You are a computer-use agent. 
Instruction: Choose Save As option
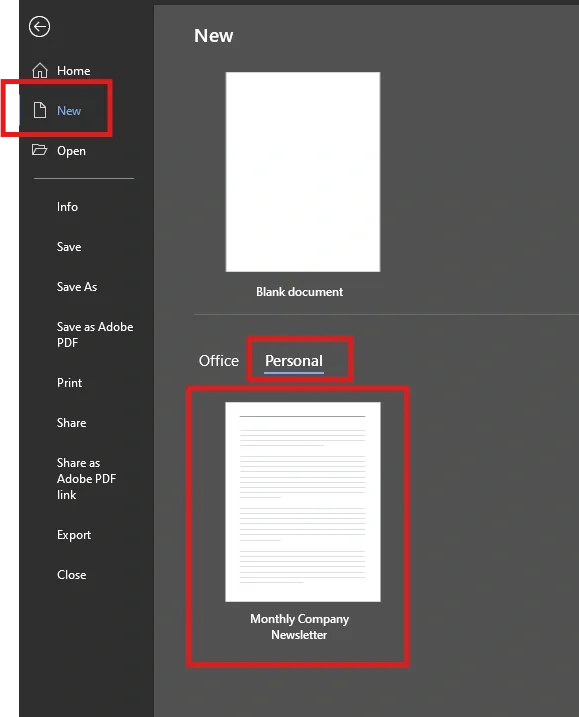(x=77, y=287)
